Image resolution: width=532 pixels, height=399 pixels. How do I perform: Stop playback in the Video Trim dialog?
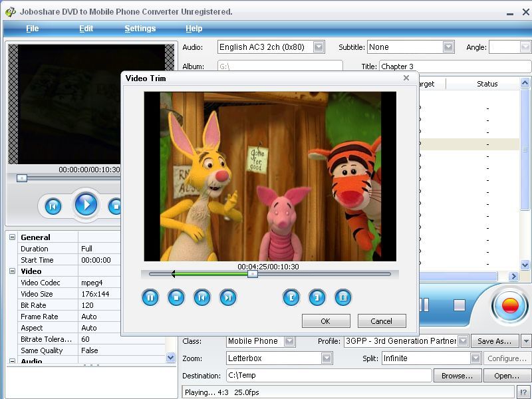pyautogui.click(x=176, y=298)
